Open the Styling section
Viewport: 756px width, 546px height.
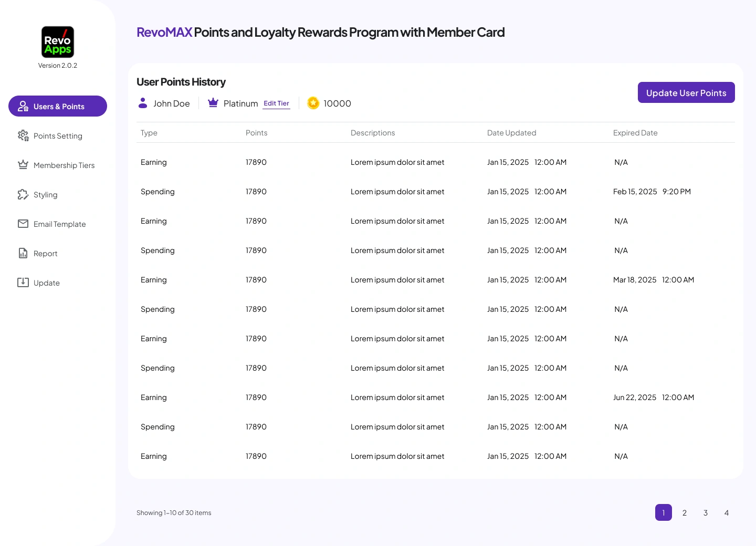58,194
